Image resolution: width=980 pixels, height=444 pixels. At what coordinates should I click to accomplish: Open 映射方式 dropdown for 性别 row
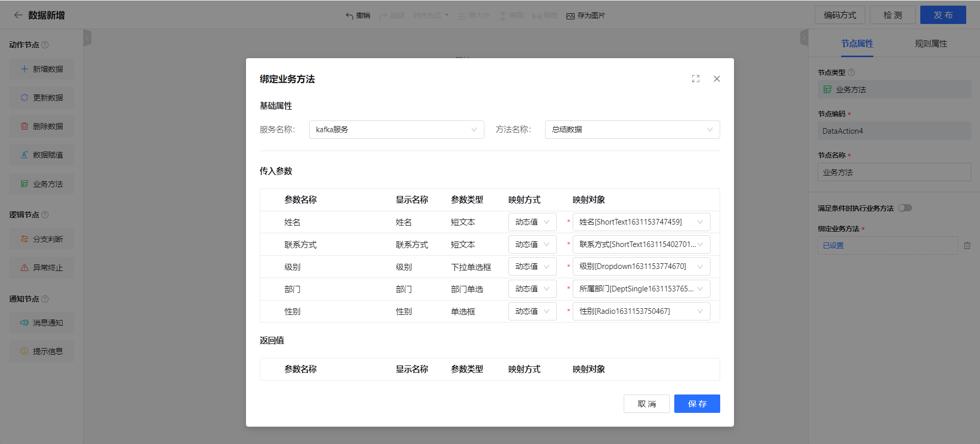coord(532,311)
